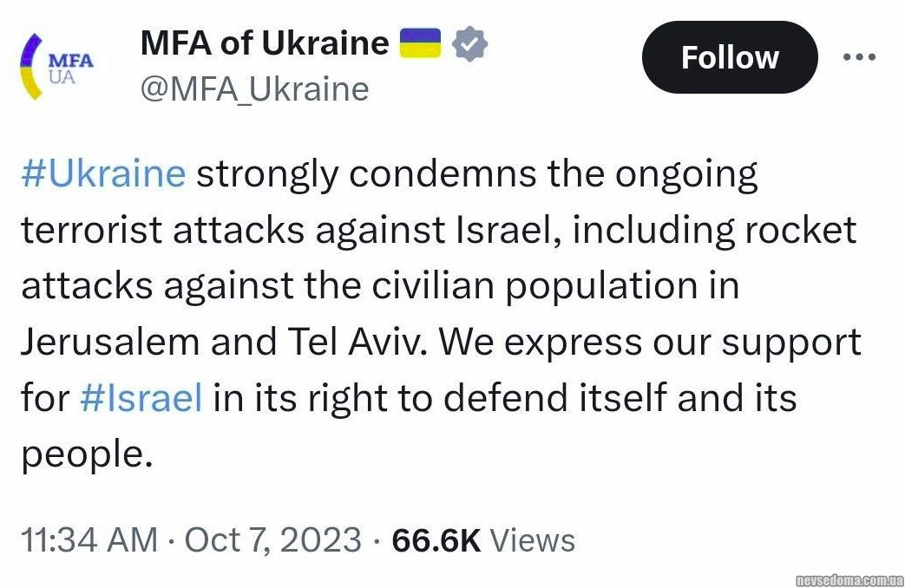Click the 11:34 AM timestamp

89,539
